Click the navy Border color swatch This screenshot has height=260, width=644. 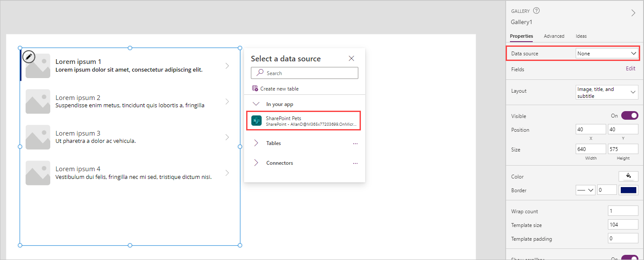pos(628,190)
